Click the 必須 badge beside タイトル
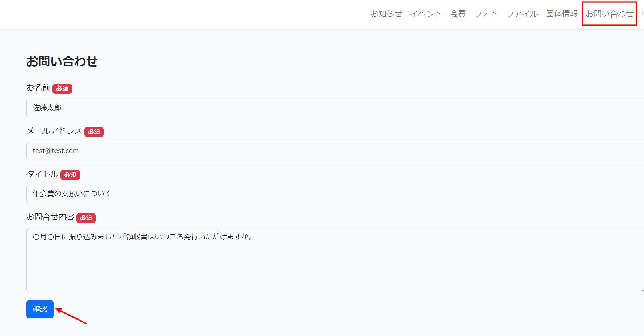This screenshot has height=336, width=644. click(x=70, y=175)
